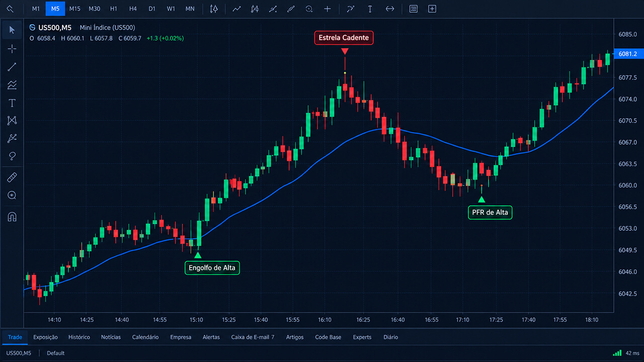Choose the lasso shape tool
This screenshot has width=644, height=362.
[x=12, y=156]
